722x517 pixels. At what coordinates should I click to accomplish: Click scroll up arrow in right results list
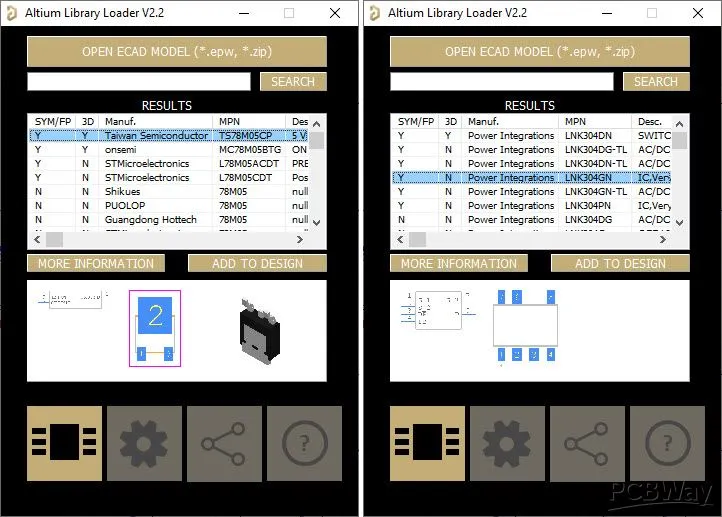679,124
